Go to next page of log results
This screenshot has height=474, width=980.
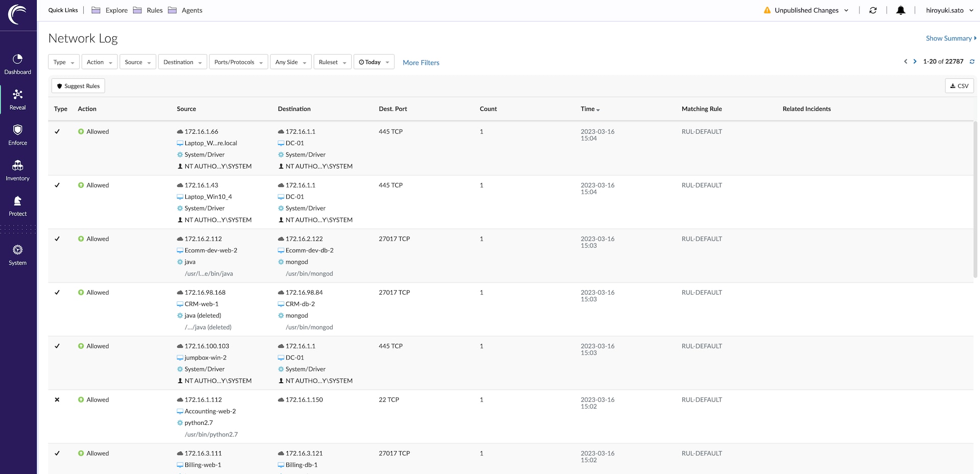(915, 61)
